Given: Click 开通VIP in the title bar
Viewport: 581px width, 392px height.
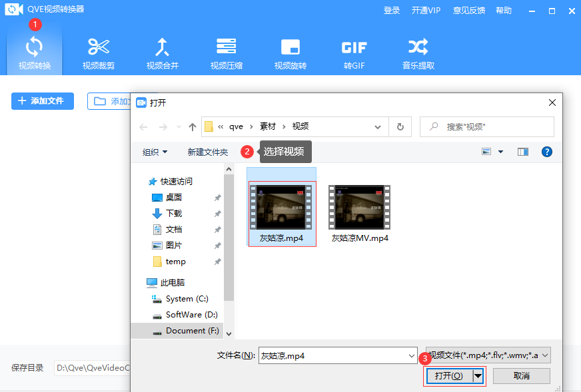Looking at the screenshot, I should click(426, 10).
